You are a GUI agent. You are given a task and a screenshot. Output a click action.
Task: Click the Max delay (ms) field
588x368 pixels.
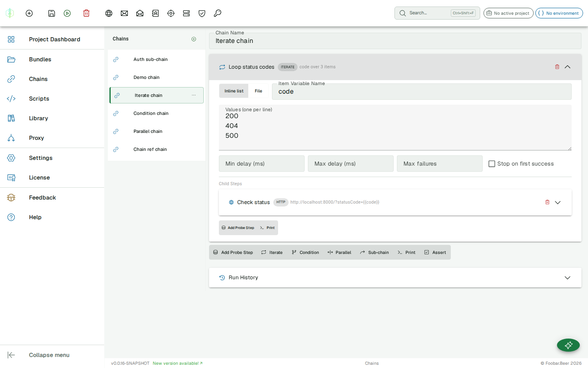click(351, 164)
